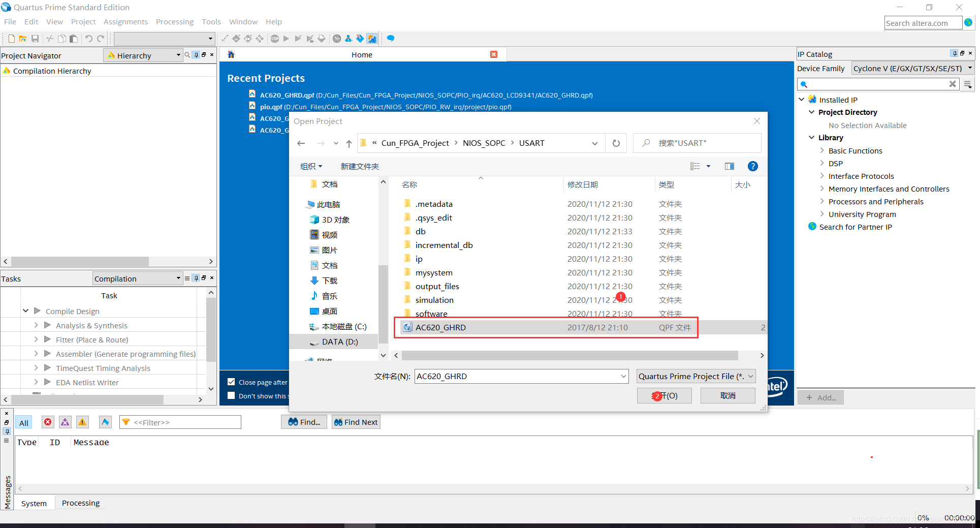The image size is (980, 528).
Task: Toggle the purple critical warning filter
Action: pos(65,422)
